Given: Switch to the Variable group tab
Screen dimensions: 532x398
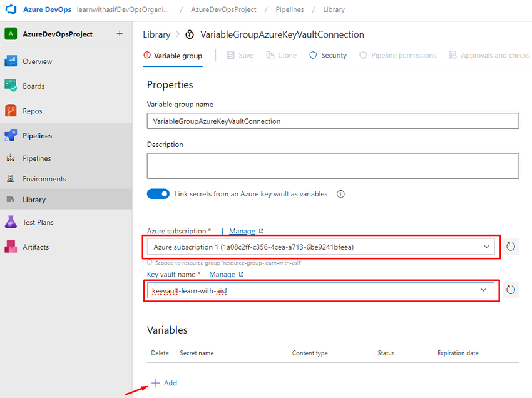Looking at the screenshot, I should pyautogui.click(x=173, y=56).
